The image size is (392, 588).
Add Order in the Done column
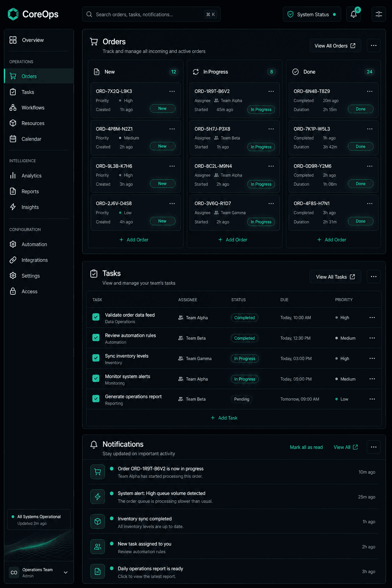pos(332,240)
